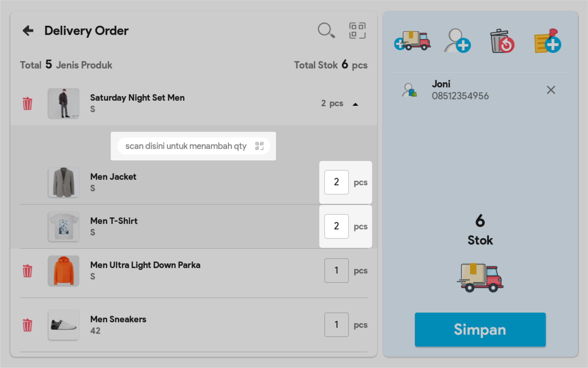Edit the Men T-Shirt quantity field

336,226
